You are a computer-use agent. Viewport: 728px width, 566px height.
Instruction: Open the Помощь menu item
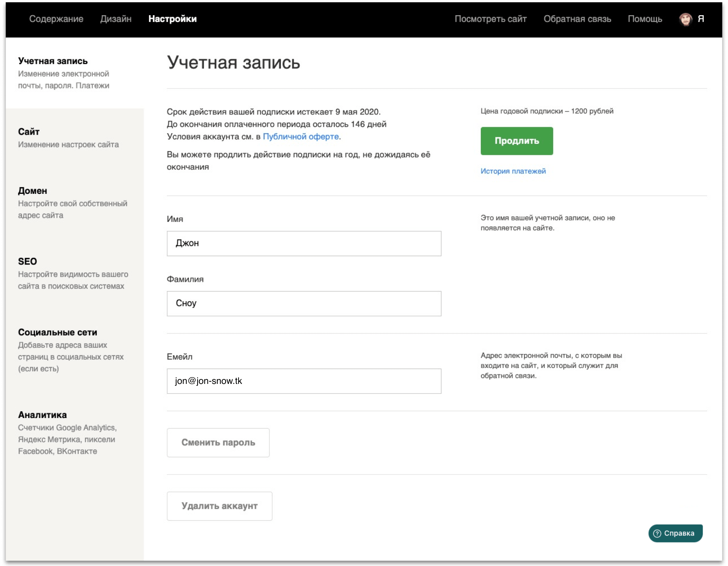coord(645,19)
